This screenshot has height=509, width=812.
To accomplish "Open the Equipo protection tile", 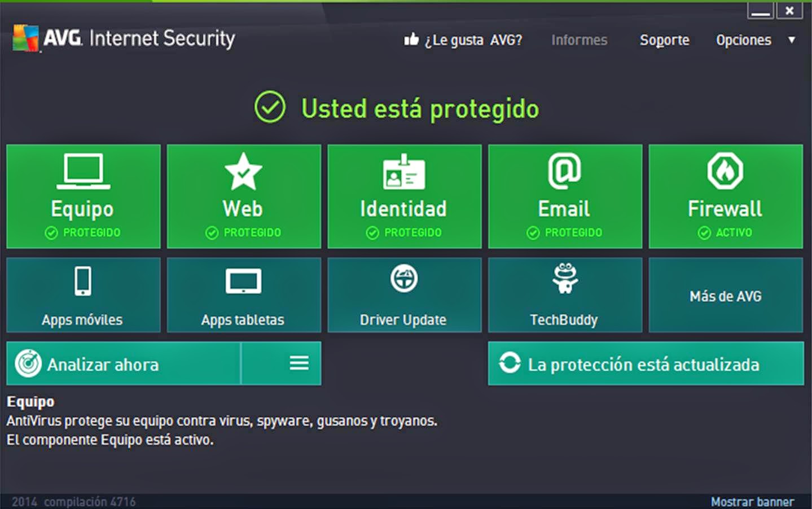I will pyautogui.click(x=84, y=196).
